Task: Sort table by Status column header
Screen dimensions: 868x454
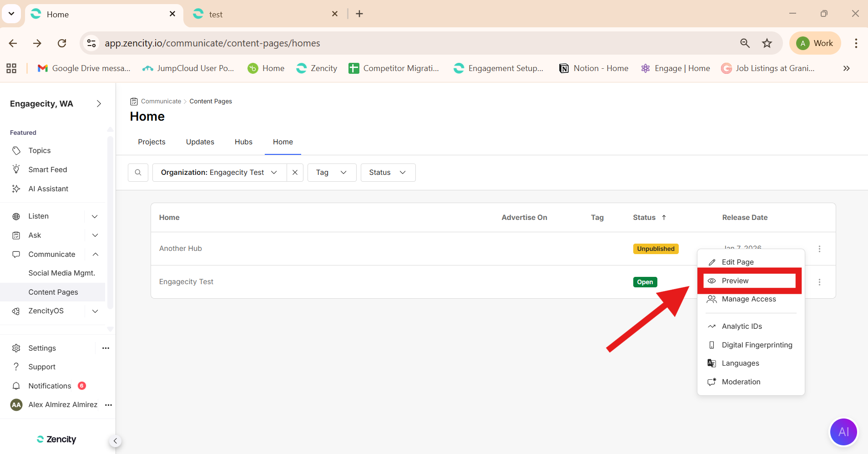Action: (644, 218)
